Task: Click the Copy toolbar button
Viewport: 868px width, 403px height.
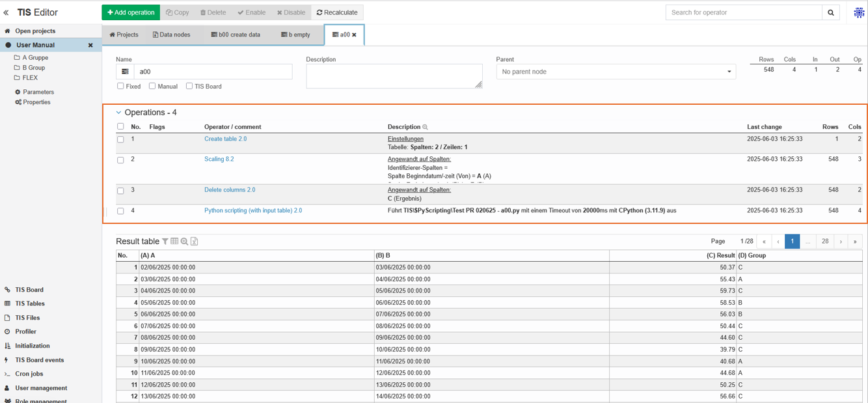Action: click(x=178, y=12)
